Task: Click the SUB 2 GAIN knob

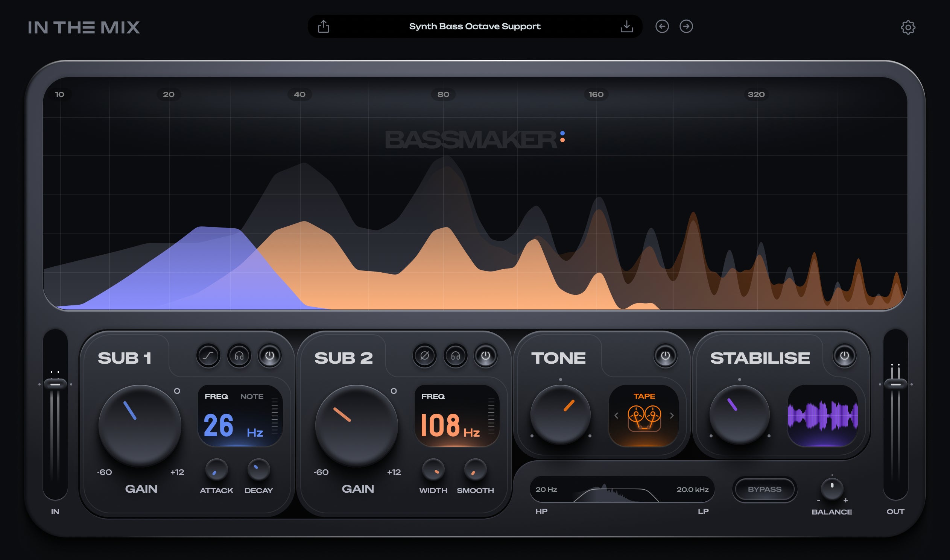Action: click(x=357, y=426)
